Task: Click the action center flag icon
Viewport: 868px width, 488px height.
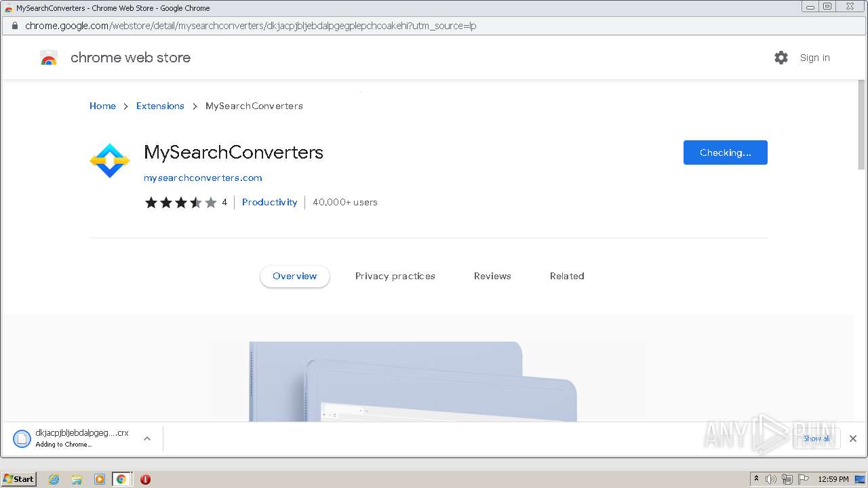Action: [x=804, y=479]
